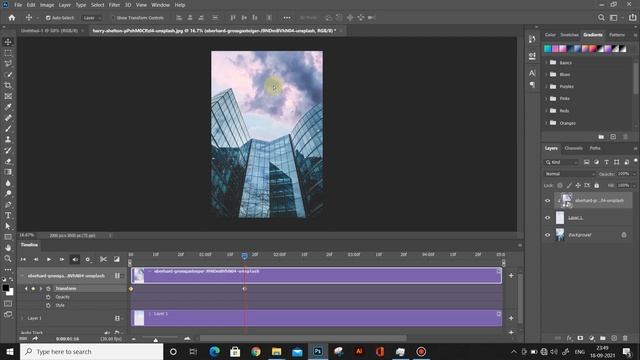The height and width of the screenshot is (360, 640).
Task: Click the delete layer trash icon
Action: [x=625, y=338]
